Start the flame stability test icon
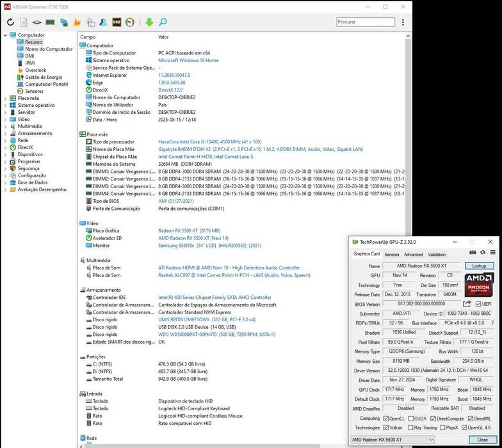Viewport: 502px width, 448px height. (x=77, y=22)
